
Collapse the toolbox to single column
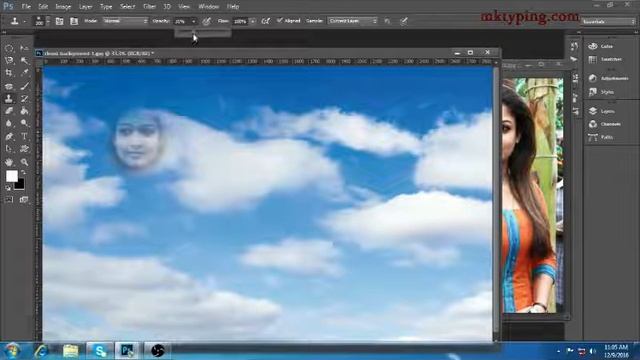point(4,32)
